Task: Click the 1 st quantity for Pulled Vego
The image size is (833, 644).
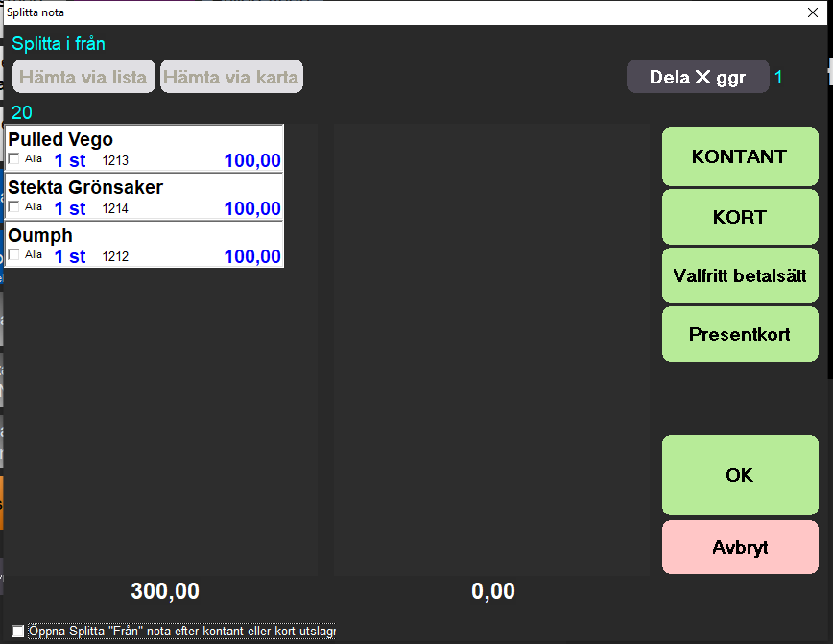Action: click(x=70, y=161)
